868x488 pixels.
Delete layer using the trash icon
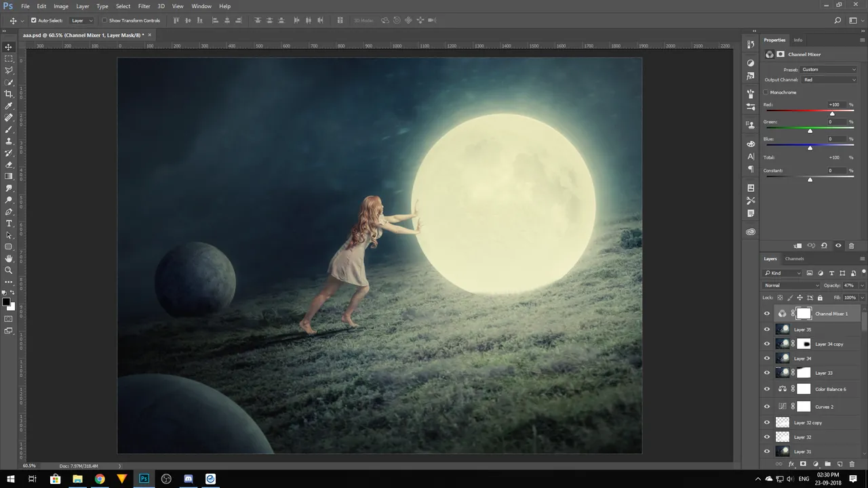pos(852,464)
